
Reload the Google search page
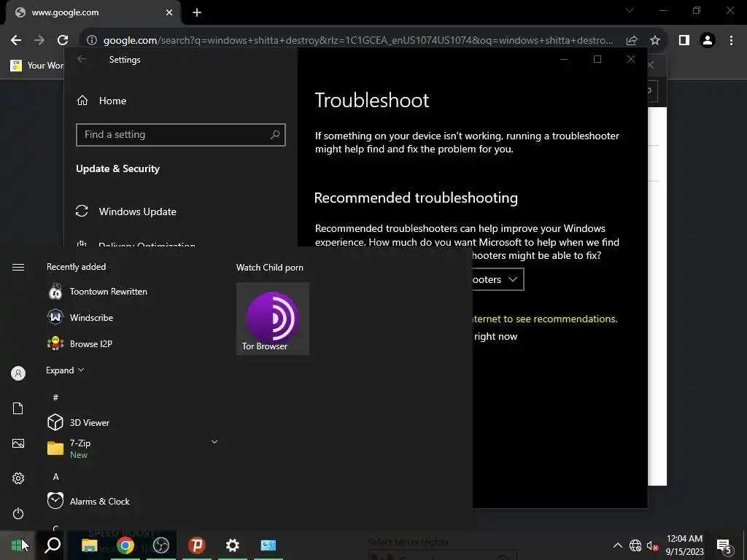pos(63,41)
